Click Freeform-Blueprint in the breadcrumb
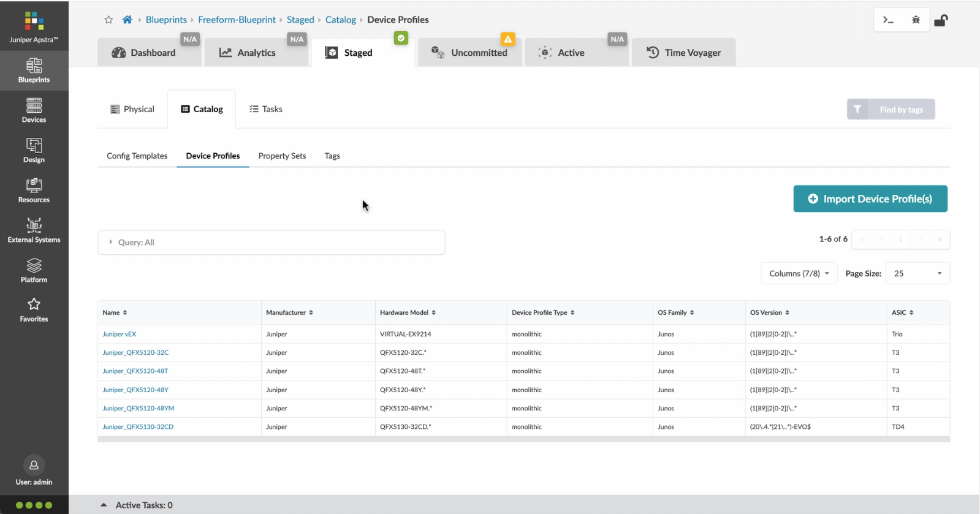Screen dimensions: 980x514 [x=237, y=20]
